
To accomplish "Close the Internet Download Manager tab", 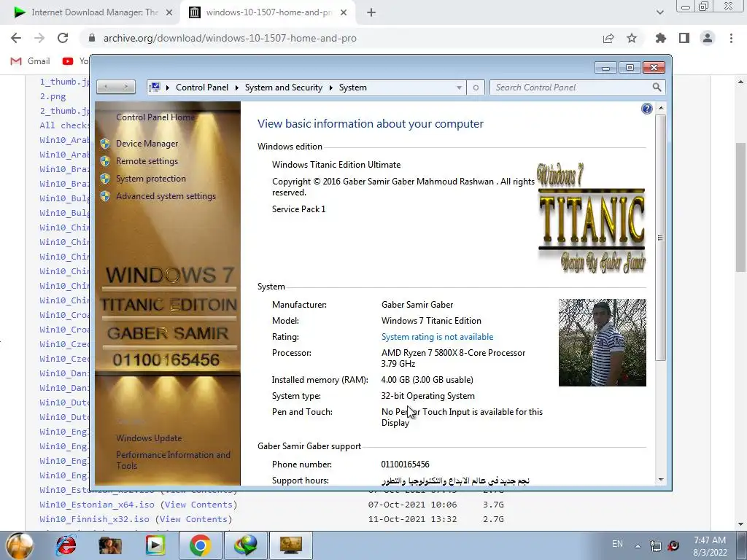I will point(169,13).
